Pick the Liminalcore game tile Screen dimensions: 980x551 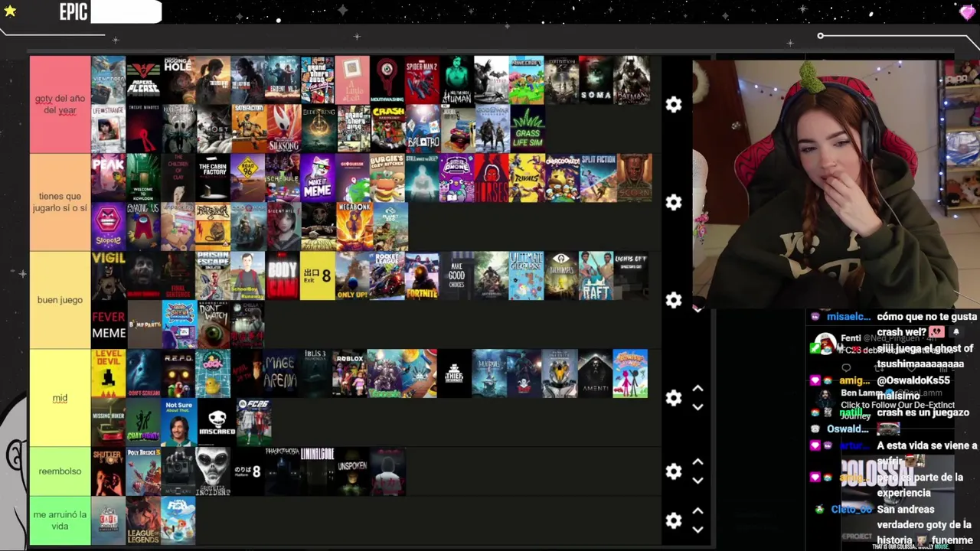coord(317,471)
